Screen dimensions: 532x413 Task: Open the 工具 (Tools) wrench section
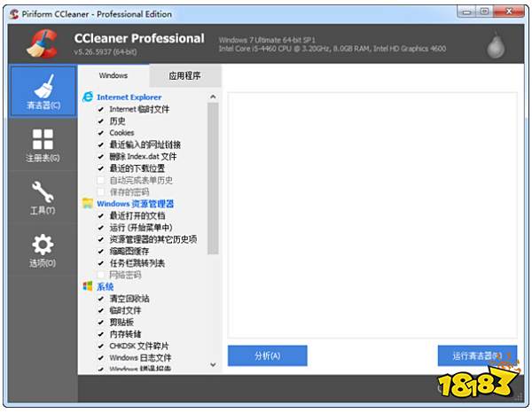click(x=43, y=198)
